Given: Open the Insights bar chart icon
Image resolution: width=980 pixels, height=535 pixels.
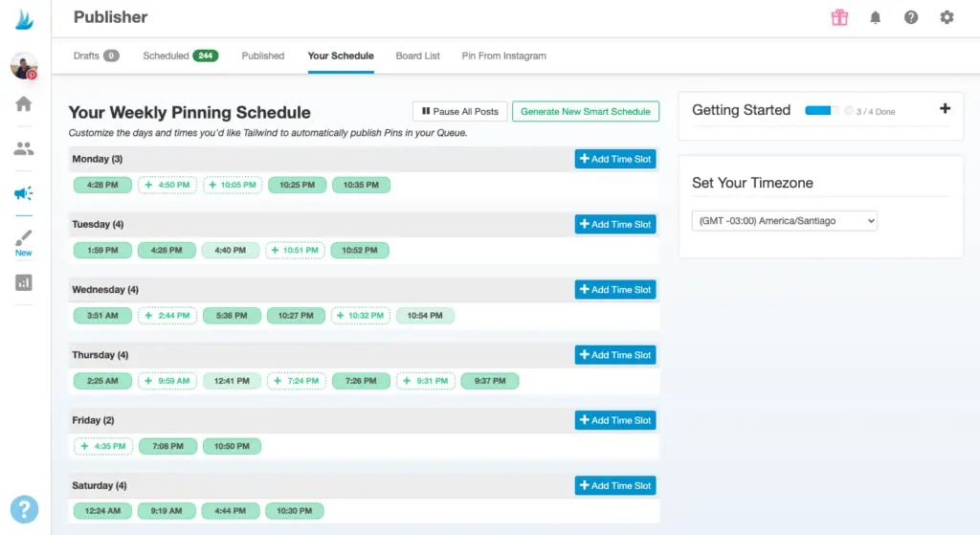Looking at the screenshot, I should (x=24, y=282).
